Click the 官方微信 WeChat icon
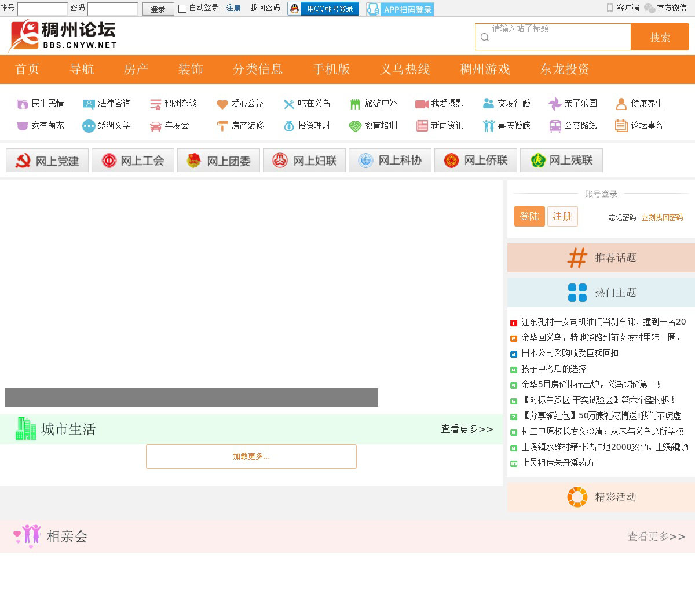The width and height of the screenshot is (695, 616). pos(650,8)
